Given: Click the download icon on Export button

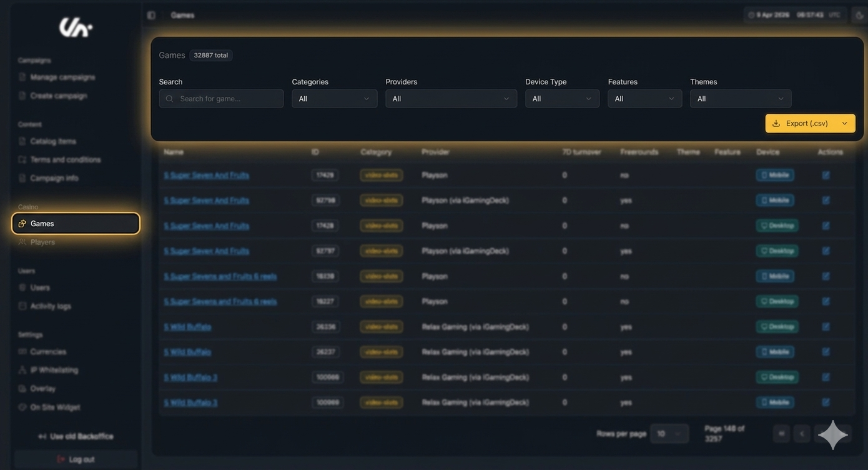Looking at the screenshot, I should [x=776, y=123].
